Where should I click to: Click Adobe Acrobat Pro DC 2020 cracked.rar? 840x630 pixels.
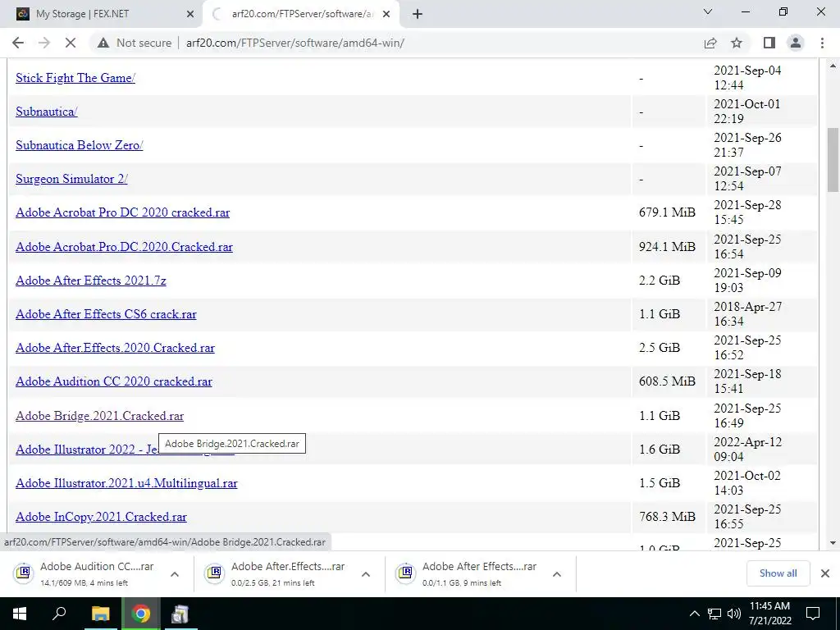click(x=123, y=212)
